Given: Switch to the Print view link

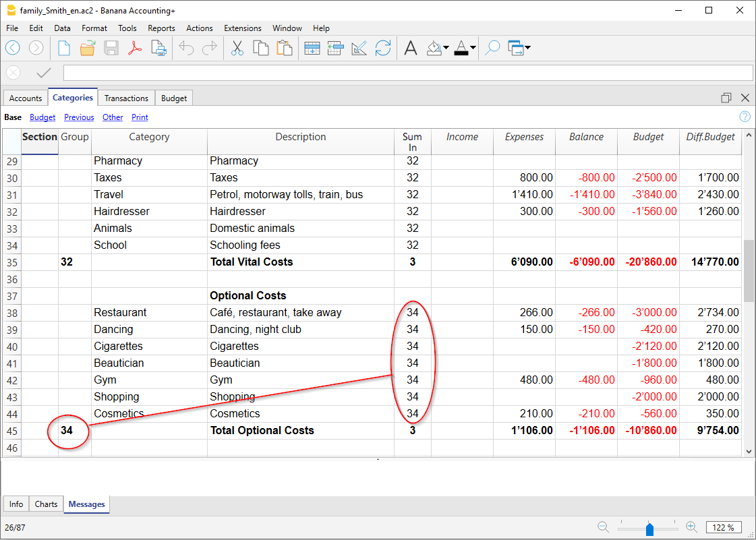Looking at the screenshot, I should point(140,117).
